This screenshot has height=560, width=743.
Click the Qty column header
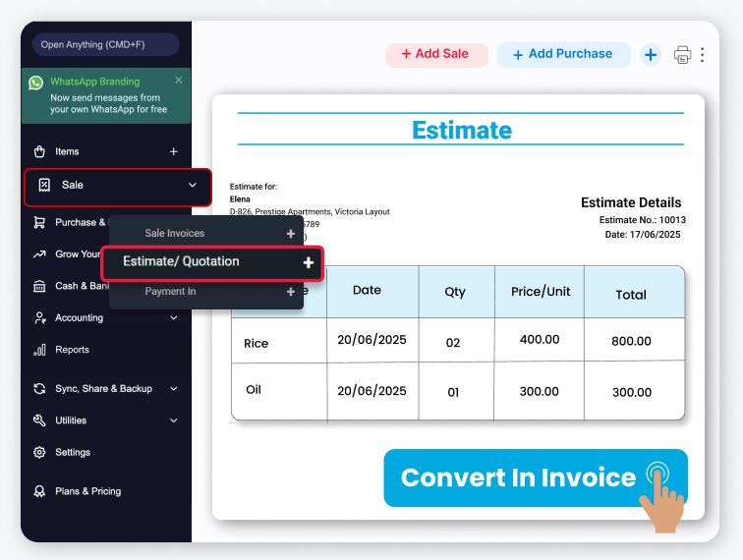455,292
